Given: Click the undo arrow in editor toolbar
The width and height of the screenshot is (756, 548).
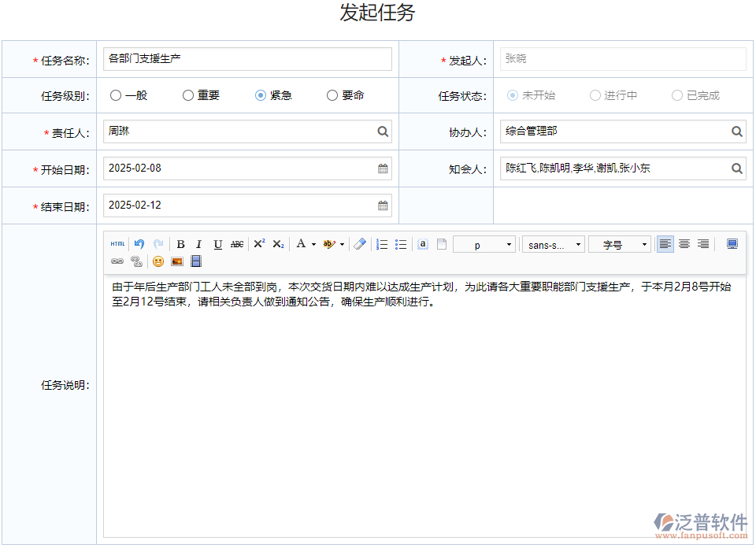Looking at the screenshot, I should point(139,244).
